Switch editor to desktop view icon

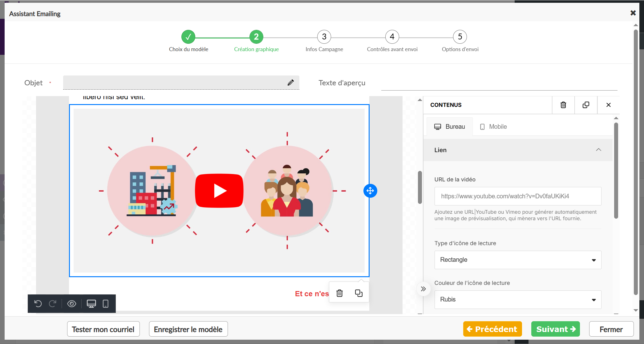pos(91,304)
